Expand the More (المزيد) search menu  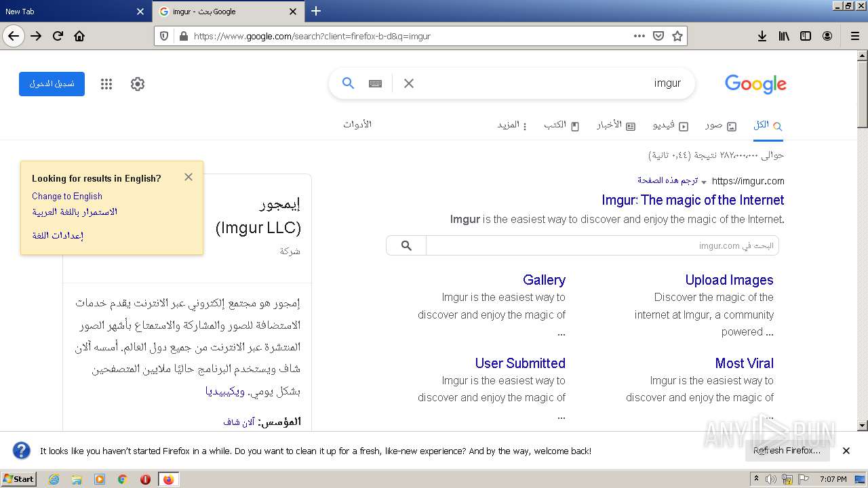512,125
